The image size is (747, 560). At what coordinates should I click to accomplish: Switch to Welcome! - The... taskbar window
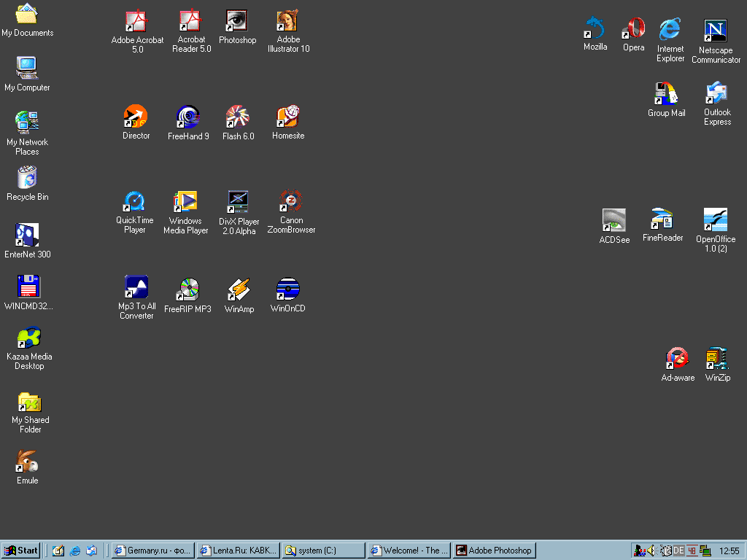point(409,551)
